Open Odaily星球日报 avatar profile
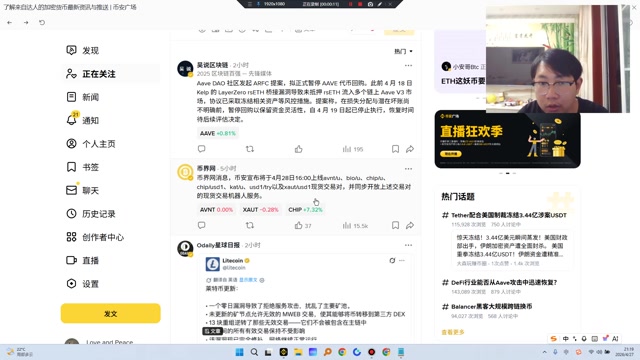The image size is (640, 360). coord(185,248)
